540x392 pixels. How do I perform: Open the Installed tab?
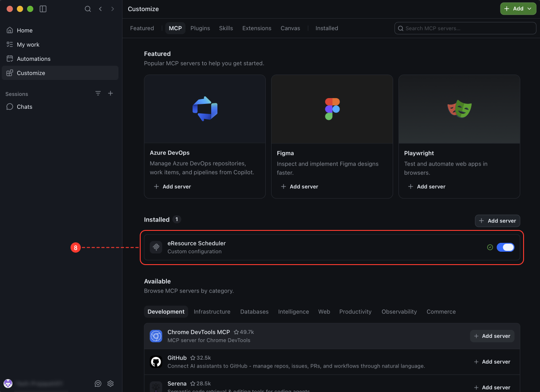pyautogui.click(x=327, y=28)
